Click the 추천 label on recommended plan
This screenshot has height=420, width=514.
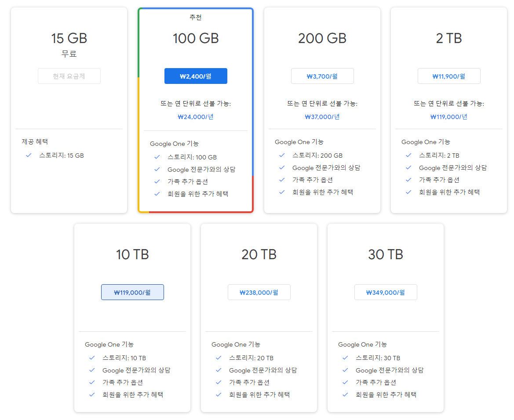coord(196,18)
